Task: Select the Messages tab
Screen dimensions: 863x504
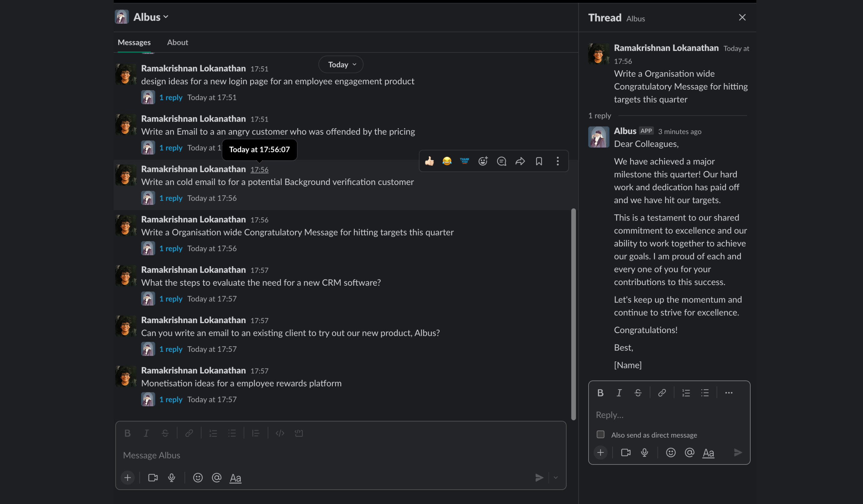Action: [134, 42]
